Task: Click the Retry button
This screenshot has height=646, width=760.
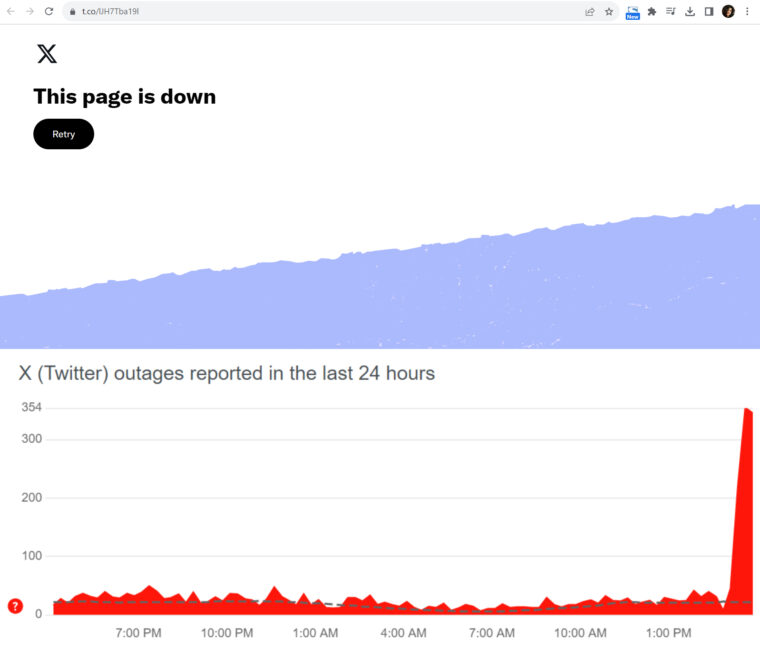Action: pyautogui.click(x=63, y=134)
